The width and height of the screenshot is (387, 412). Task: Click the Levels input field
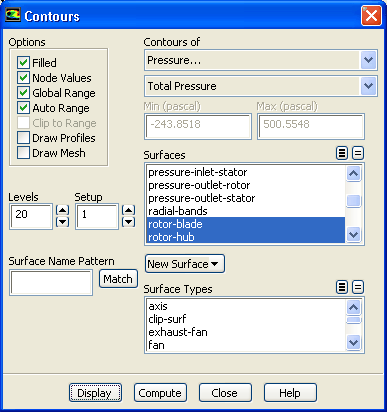click(31, 216)
